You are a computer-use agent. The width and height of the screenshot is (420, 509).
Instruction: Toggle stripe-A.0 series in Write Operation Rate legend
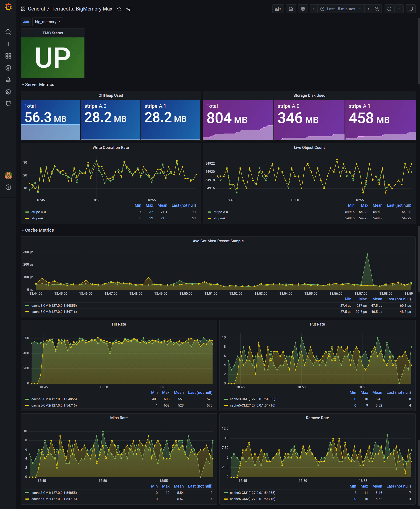[x=38, y=212]
